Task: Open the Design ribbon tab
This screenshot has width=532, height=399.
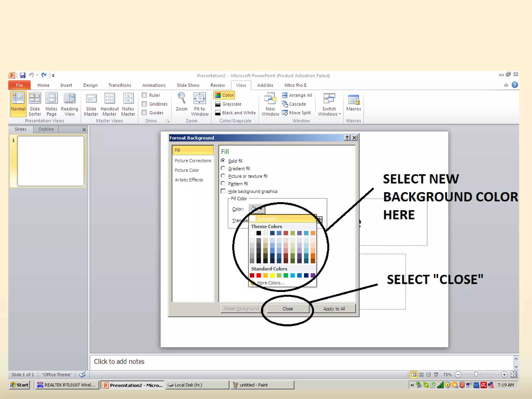Action: tap(90, 85)
